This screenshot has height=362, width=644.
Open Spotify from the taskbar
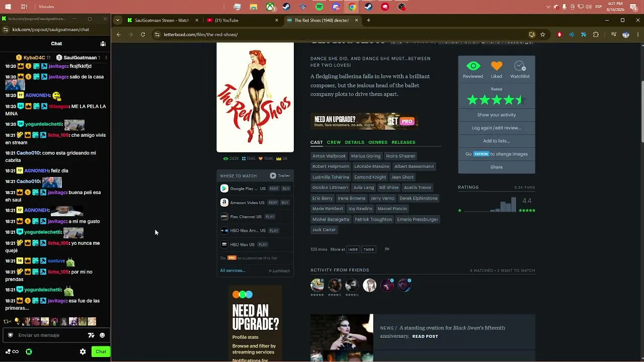(319, 7)
